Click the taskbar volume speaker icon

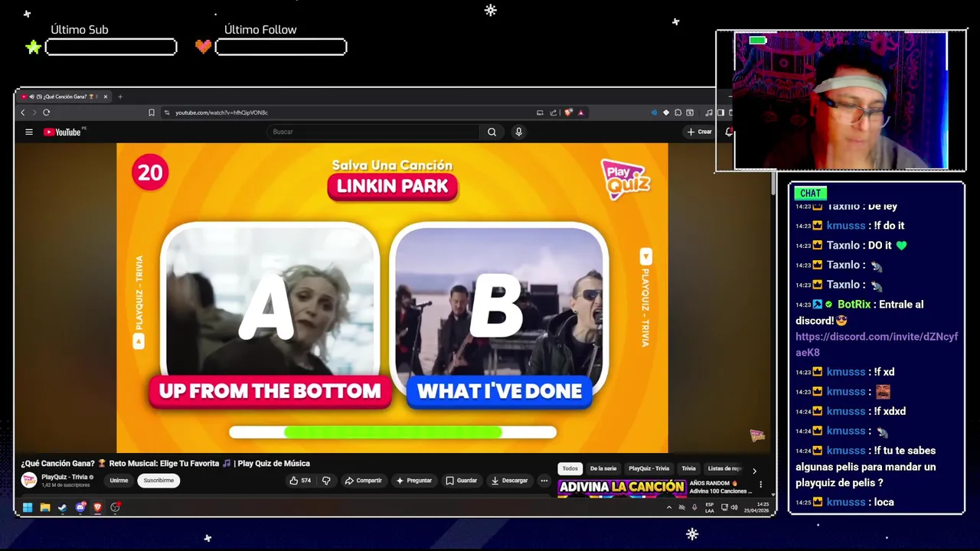734,507
